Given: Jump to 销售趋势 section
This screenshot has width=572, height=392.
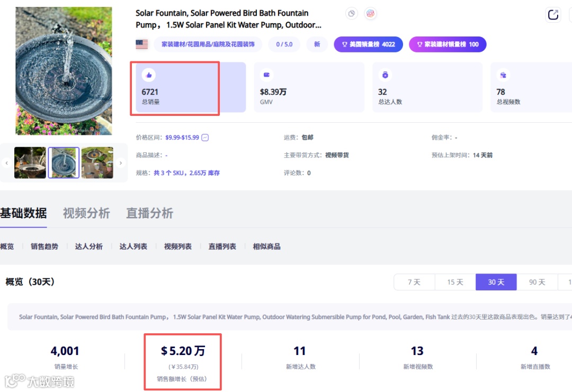Looking at the screenshot, I should [x=44, y=247].
